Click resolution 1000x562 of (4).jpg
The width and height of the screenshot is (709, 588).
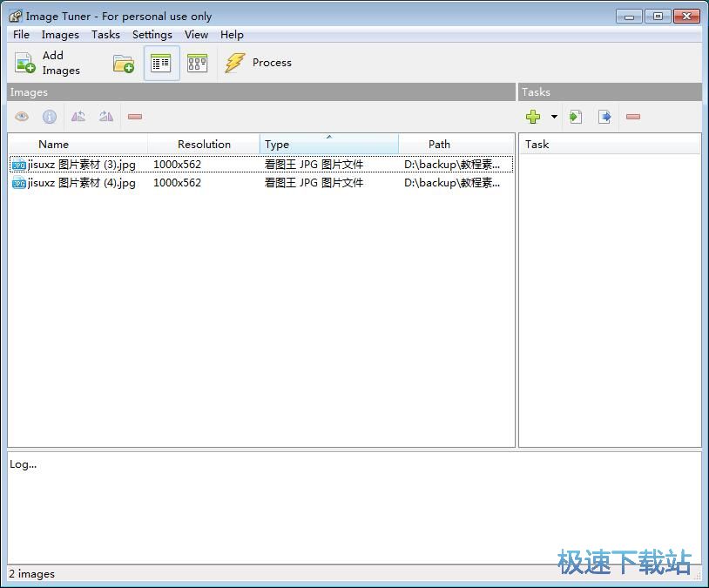click(x=178, y=183)
